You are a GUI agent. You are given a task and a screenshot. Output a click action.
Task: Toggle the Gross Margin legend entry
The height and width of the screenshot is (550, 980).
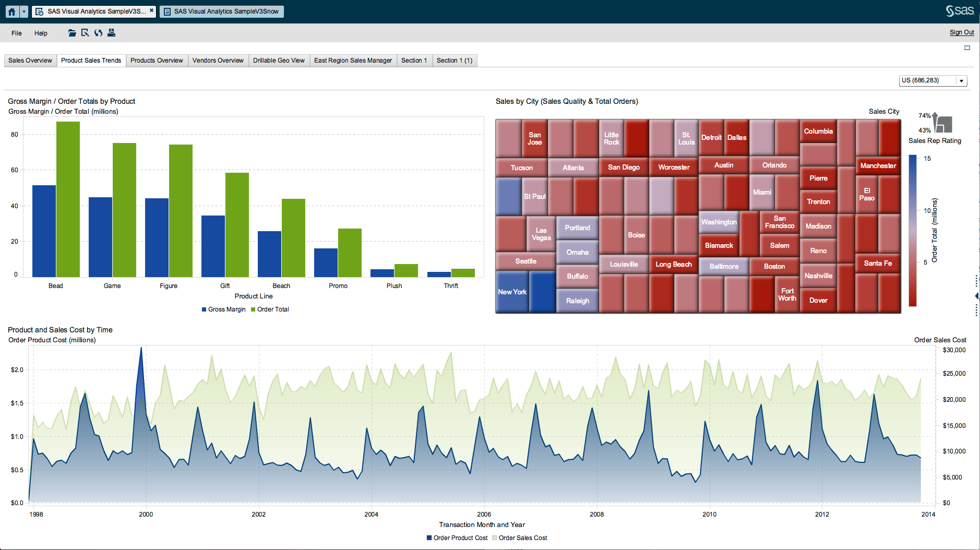point(223,309)
